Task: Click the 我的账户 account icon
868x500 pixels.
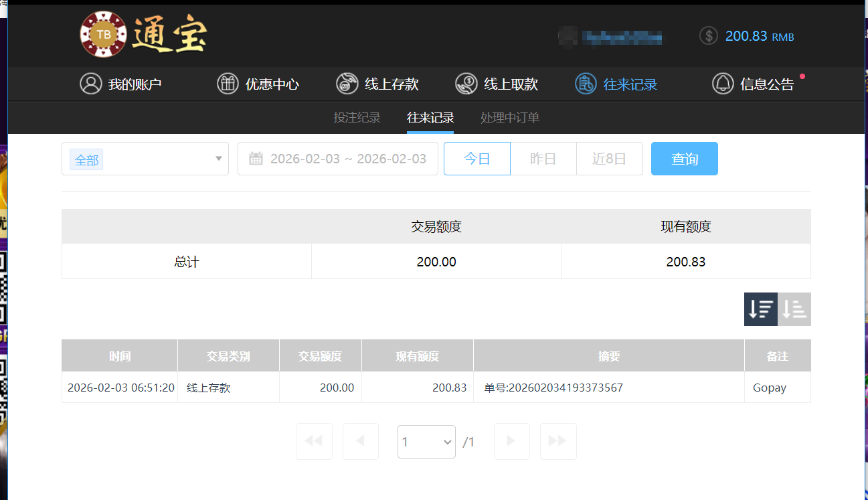Action: (x=91, y=84)
